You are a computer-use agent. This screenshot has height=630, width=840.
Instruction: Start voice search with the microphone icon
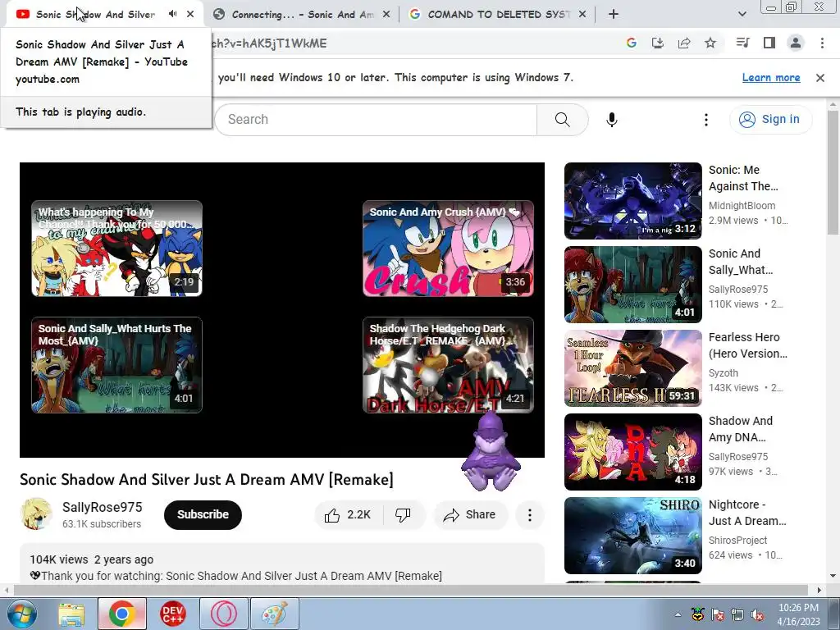pyautogui.click(x=612, y=120)
